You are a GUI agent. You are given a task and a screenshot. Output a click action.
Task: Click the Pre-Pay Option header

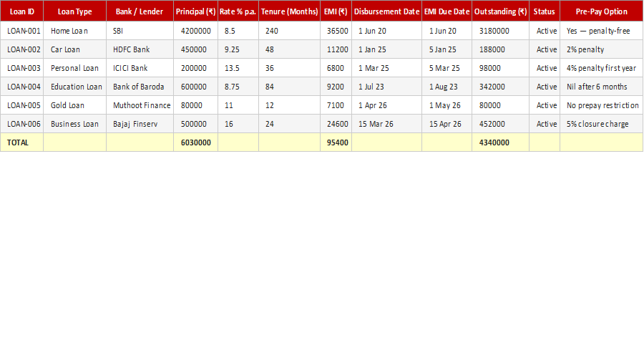point(601,11)
